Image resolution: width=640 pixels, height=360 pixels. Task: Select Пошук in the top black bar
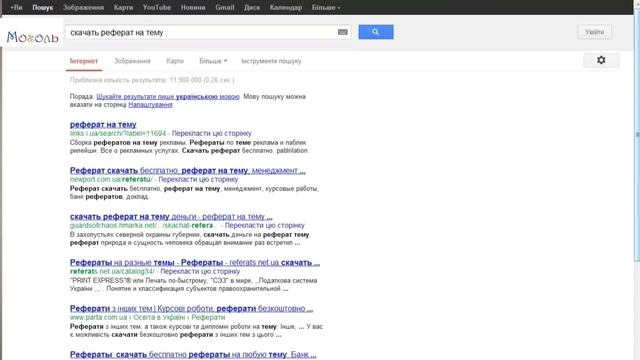coord(43,7)
